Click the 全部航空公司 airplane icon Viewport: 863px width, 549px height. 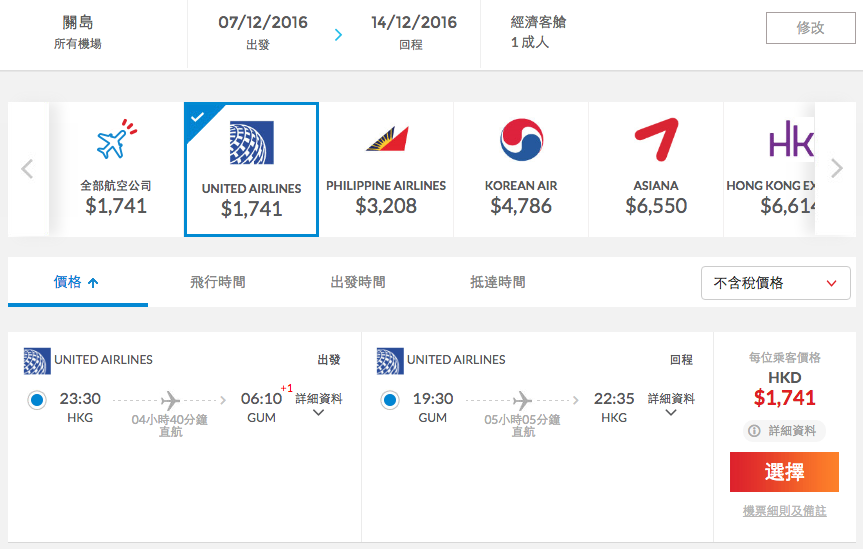click(x=116, y=139)
